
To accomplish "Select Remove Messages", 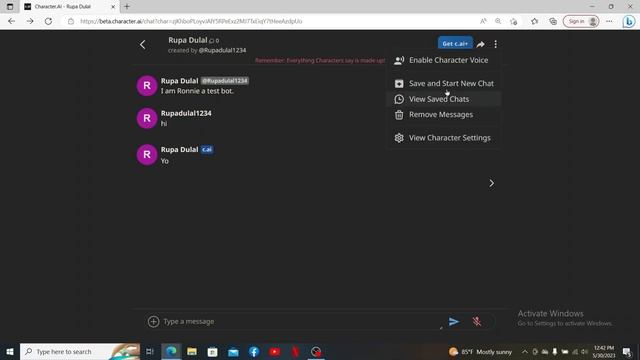I will pyautogui.click(x=444, y=115).
